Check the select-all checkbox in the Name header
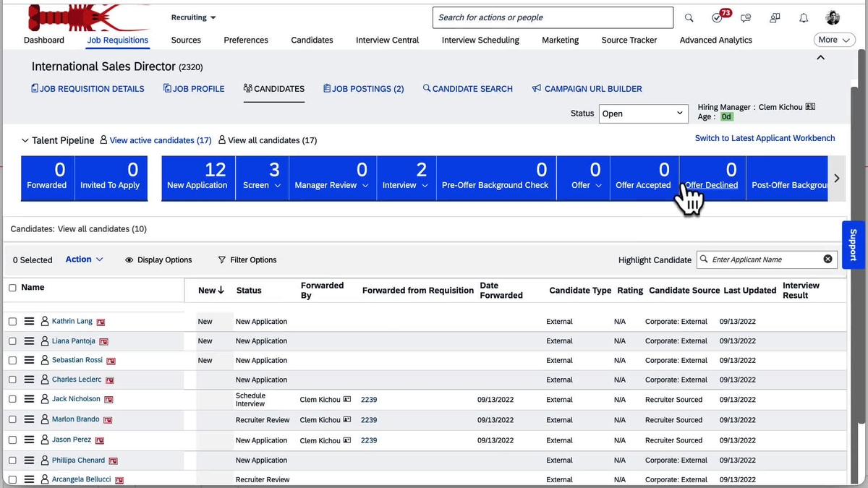Screen dimensions: 868x488 click(12, 287)
